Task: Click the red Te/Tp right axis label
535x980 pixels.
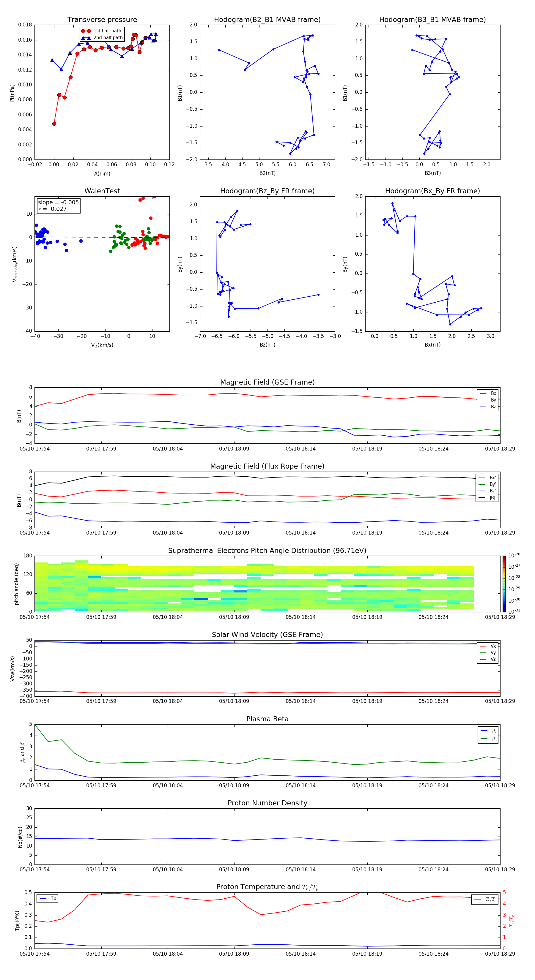Action: pos(512,921)
